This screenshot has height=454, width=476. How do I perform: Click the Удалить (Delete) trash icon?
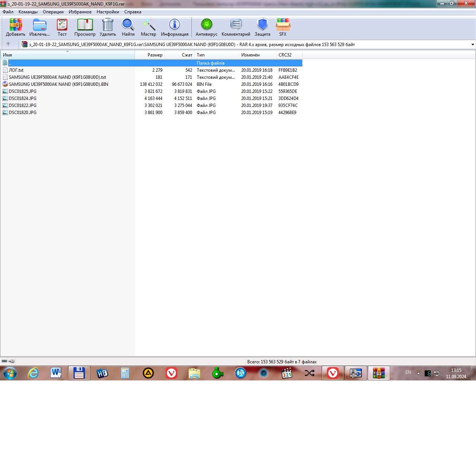click(108, 27)
